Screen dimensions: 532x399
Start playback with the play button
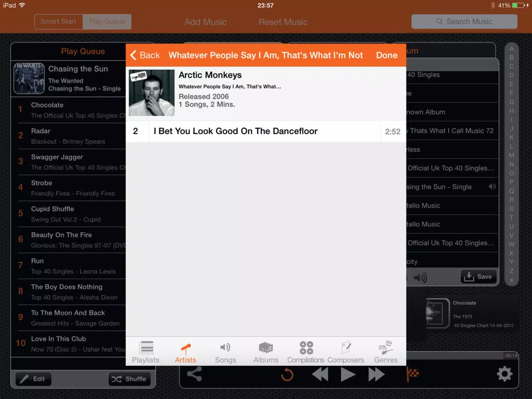[348, 375]
